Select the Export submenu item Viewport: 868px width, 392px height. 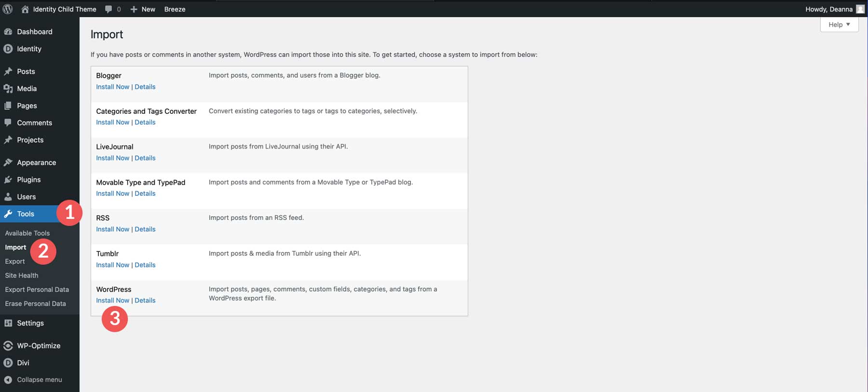pyautogui.click(x=15, y=261)
